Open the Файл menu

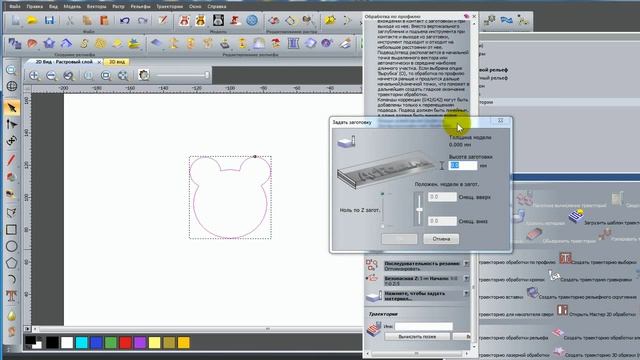click(15, 7)
